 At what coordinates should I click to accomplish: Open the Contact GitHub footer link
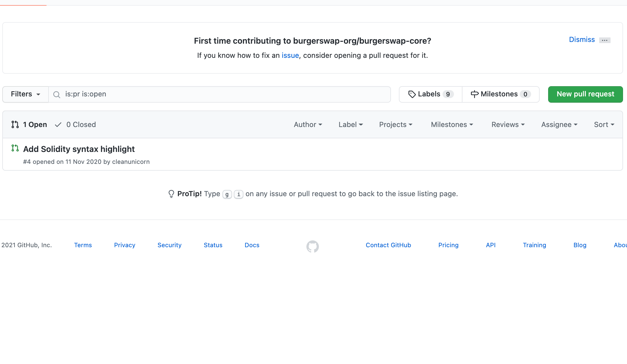[x=388, y=245]
